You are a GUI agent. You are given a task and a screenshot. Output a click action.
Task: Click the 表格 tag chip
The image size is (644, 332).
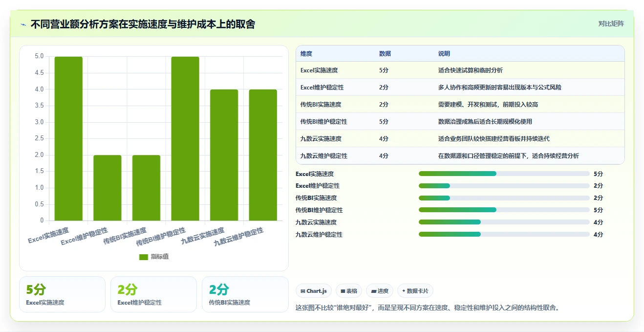(349, 291)
